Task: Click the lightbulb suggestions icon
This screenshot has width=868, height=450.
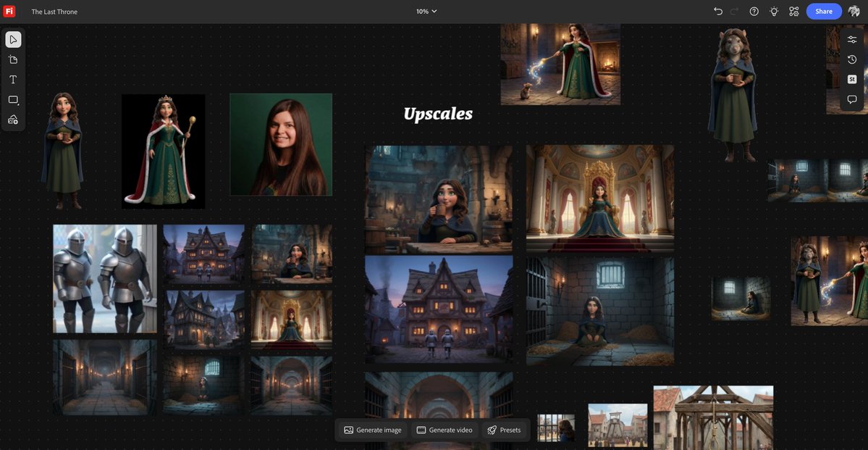Action: pos(772,10)
